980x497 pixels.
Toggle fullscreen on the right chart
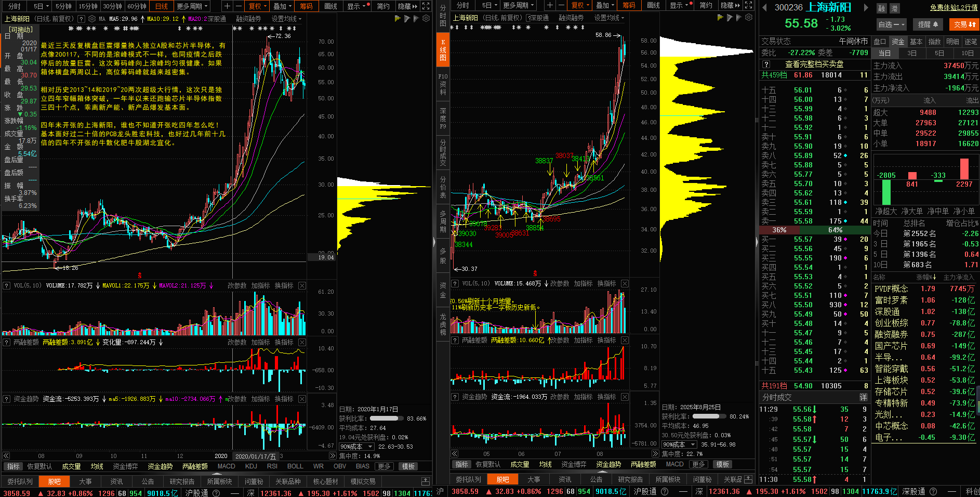coord(748,5)
